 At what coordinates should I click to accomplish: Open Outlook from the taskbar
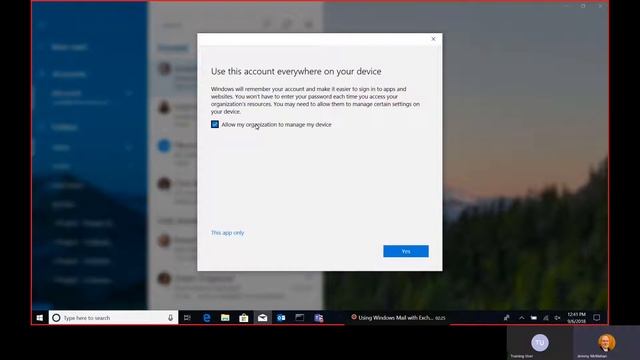(281, 318)
